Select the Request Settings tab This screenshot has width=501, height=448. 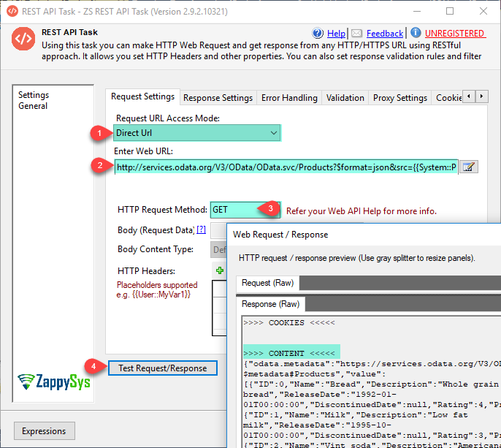(x=142, y=96)
